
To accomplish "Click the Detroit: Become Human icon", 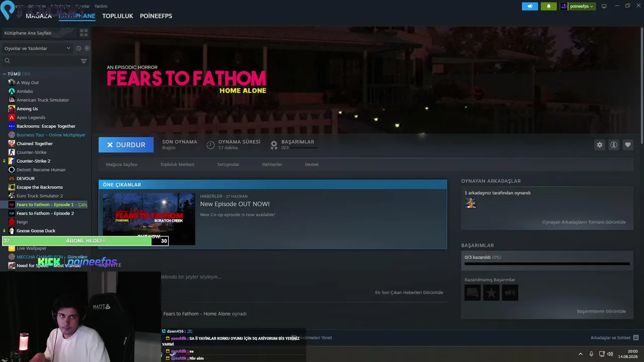I will tap(12, 169).
